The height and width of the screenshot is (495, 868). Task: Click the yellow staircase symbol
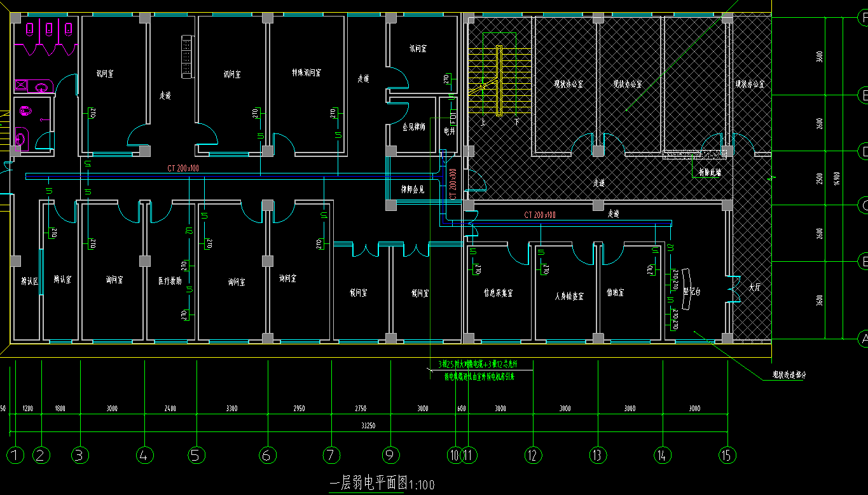tap(499, 79)
